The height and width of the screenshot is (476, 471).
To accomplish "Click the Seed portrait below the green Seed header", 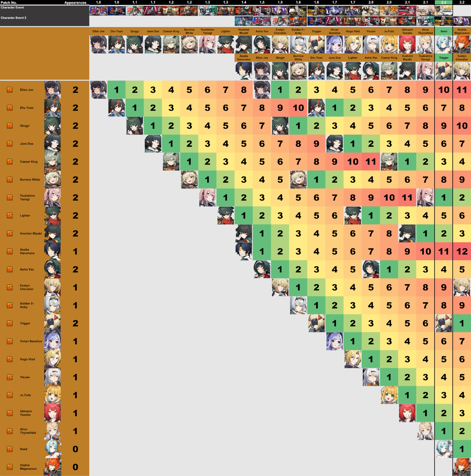I will click(444, 45).
